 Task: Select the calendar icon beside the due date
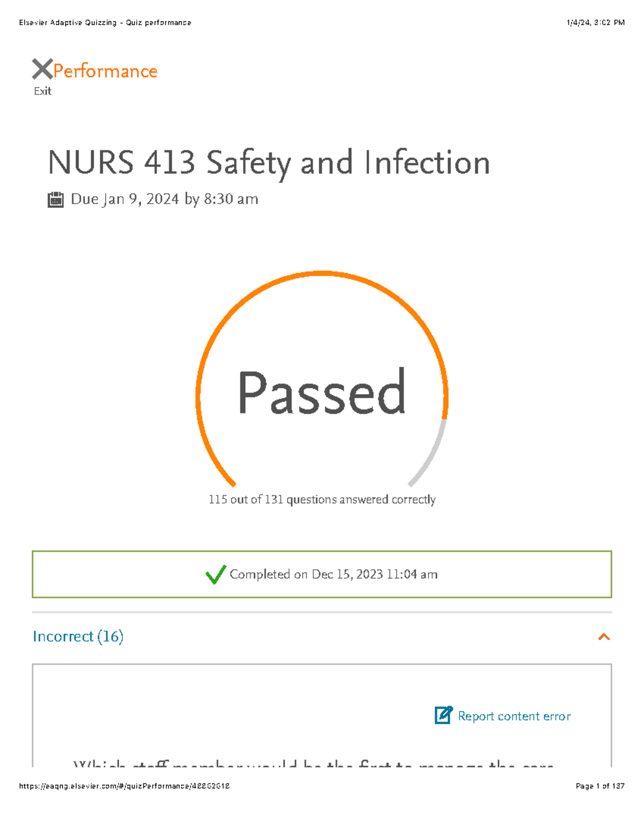coord(55,199)
